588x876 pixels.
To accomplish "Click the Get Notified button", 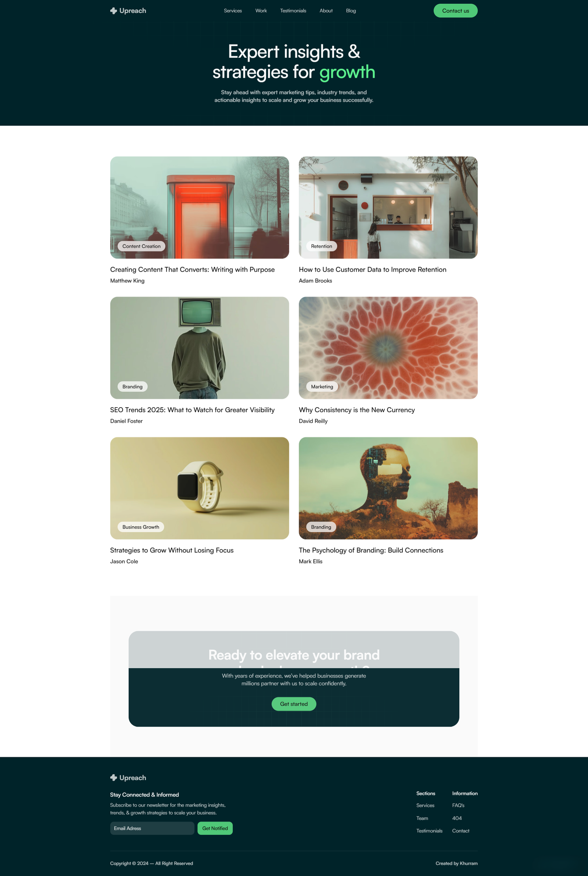I will coord(215,828).
